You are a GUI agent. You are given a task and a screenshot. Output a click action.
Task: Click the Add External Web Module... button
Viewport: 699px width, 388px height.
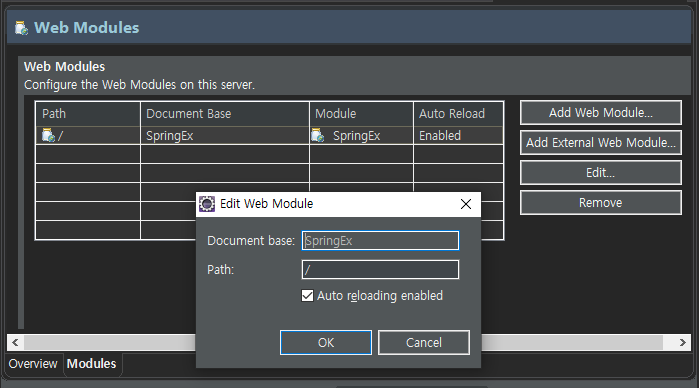[600, 142]
